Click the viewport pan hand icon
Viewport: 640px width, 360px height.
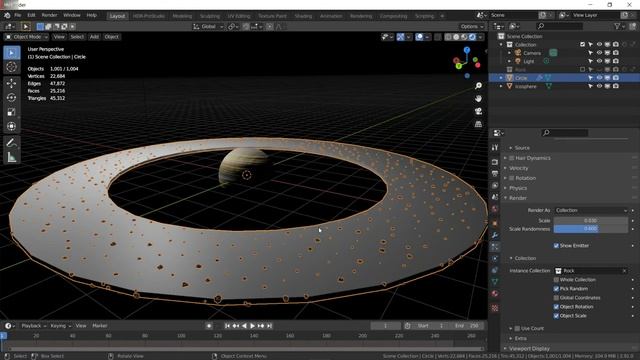pyautogui.click(x=478, y=98)
